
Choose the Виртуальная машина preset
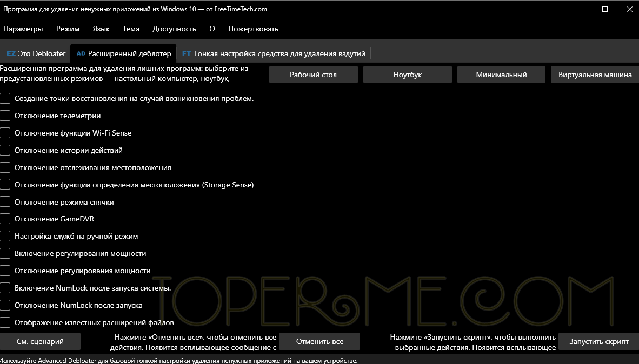tap(595, 75)
